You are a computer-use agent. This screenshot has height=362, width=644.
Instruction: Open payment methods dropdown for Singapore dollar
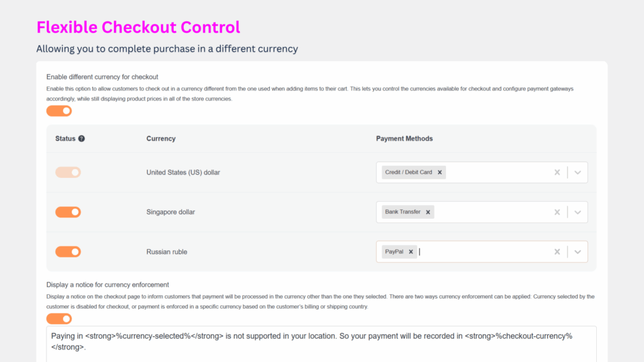click(x=578, y=212)
